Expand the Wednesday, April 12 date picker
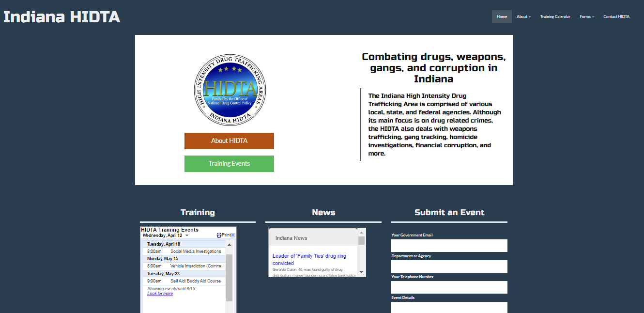Screen dimensions: 644x313 pyautogui.click(x=187, y=235)
